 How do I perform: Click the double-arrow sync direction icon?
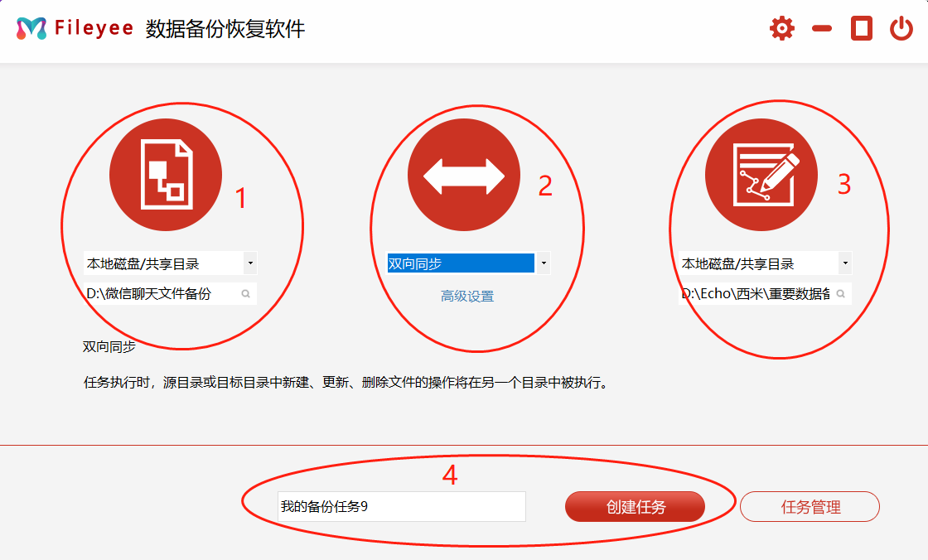(x=463, y=175)
